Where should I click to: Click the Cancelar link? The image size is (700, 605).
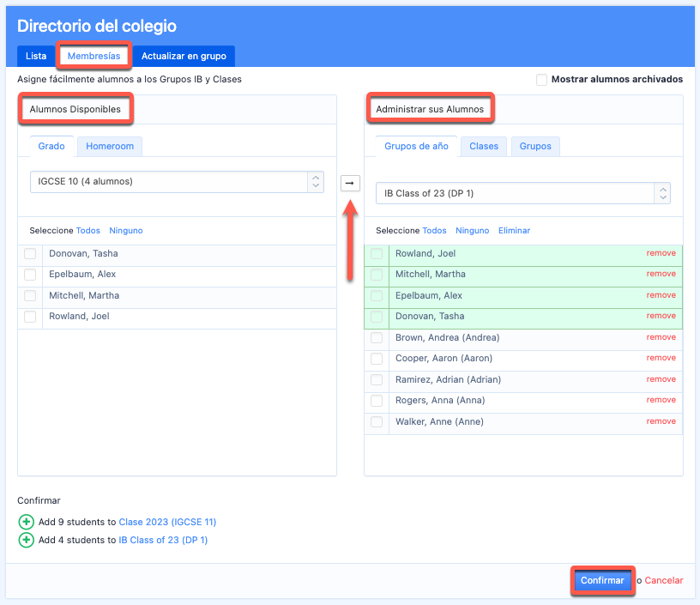pyautogui.click(x=664, y=581)
